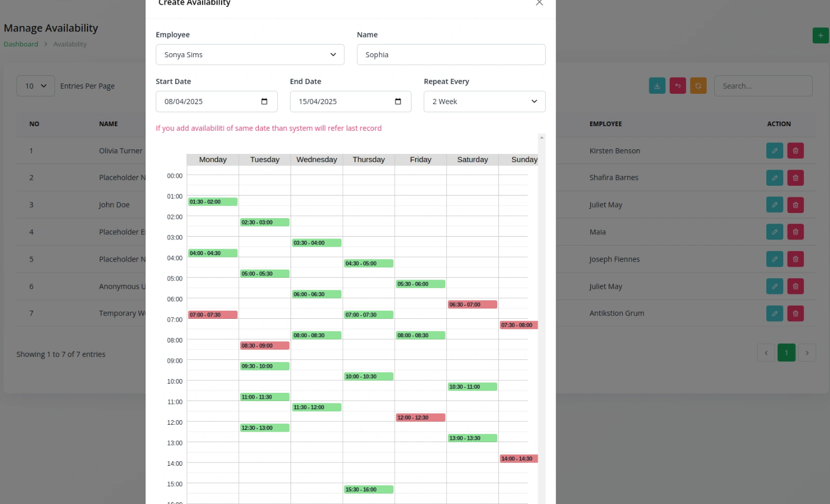Edit the Shafira Barnes row
Image resolution: width=830 pixels, height=504 pixels.
(774, 178)
